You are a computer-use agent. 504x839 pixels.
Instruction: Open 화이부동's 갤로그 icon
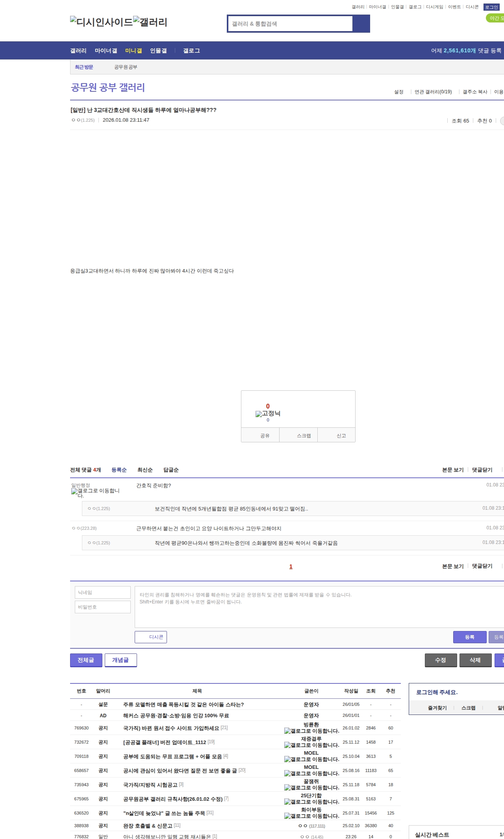click(x=311, y=816)
